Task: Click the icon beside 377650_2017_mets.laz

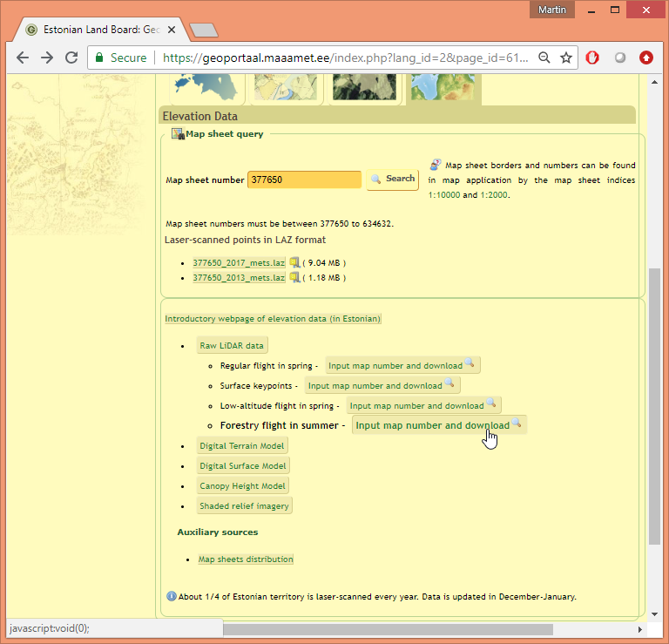Action: (294, 262)
